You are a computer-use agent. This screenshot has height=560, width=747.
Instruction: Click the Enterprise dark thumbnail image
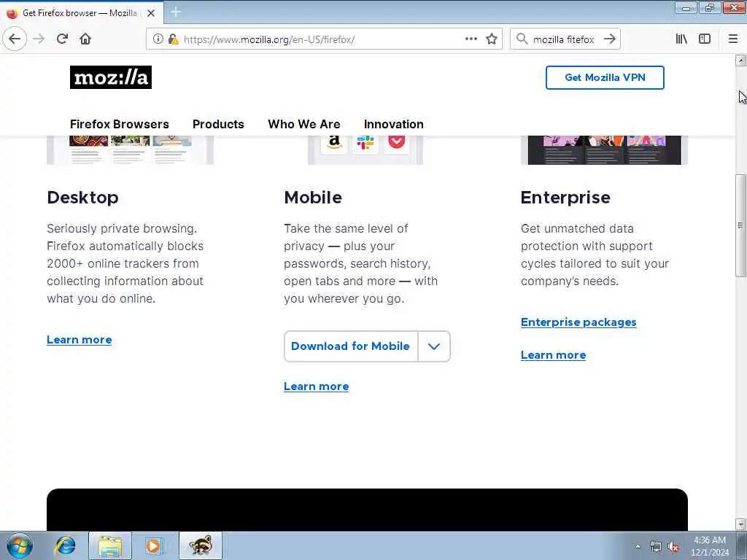pos(604,150)
